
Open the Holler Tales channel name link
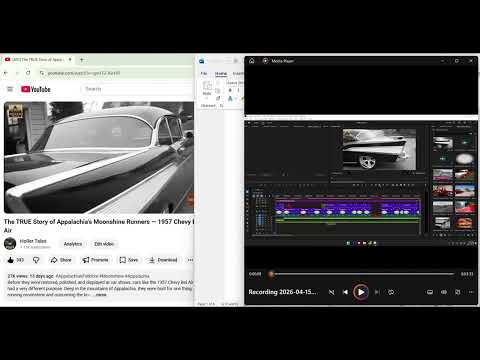pos(33,241)
